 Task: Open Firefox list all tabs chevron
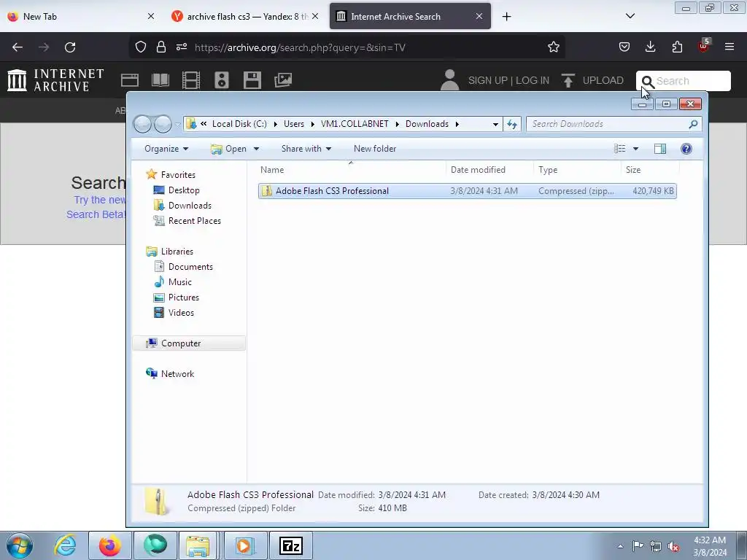coord(630,16)
